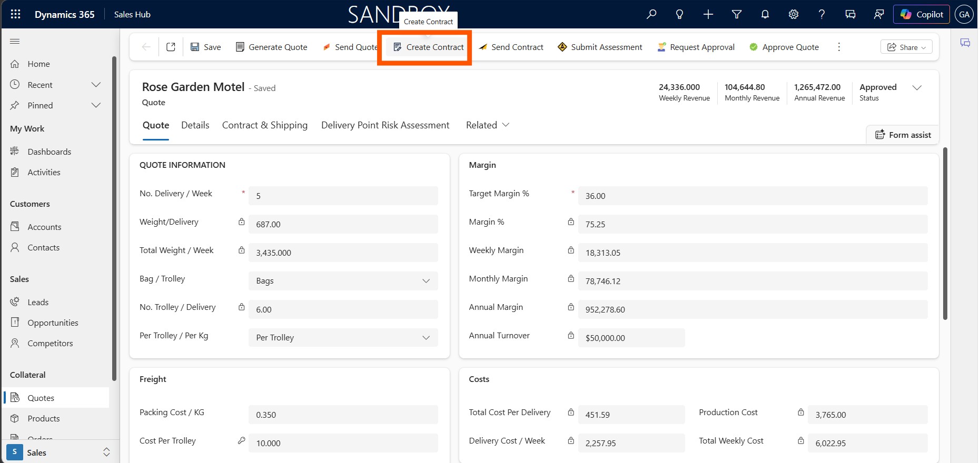Open the Share dropdown

click(906, 47)
